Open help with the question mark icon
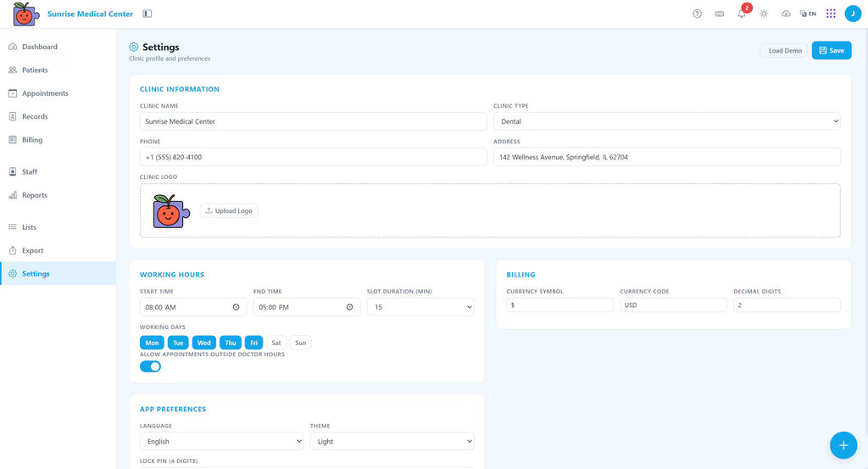Image resolution: width=868 pixels, height=469 pixels. click(x=697, y=14)
